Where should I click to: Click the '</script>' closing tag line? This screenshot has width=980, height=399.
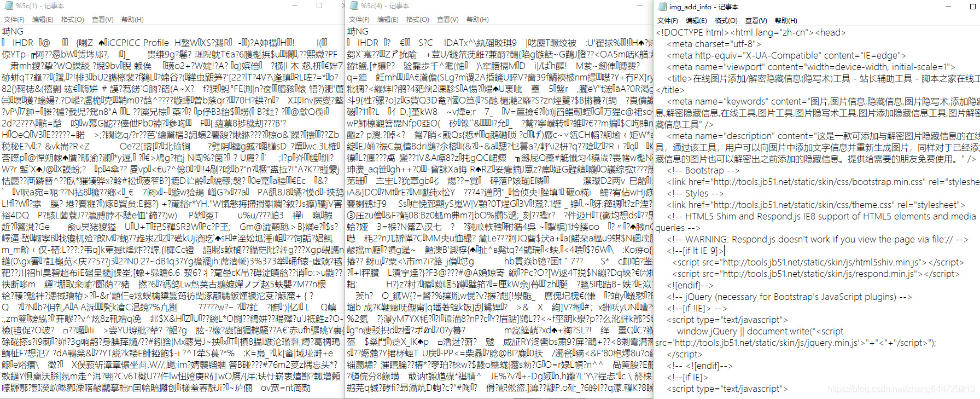(685, 354)
